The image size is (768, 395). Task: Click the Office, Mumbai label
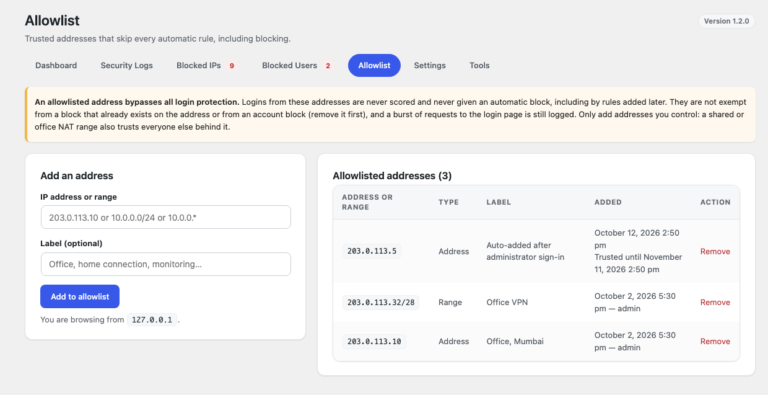[515, 342]
